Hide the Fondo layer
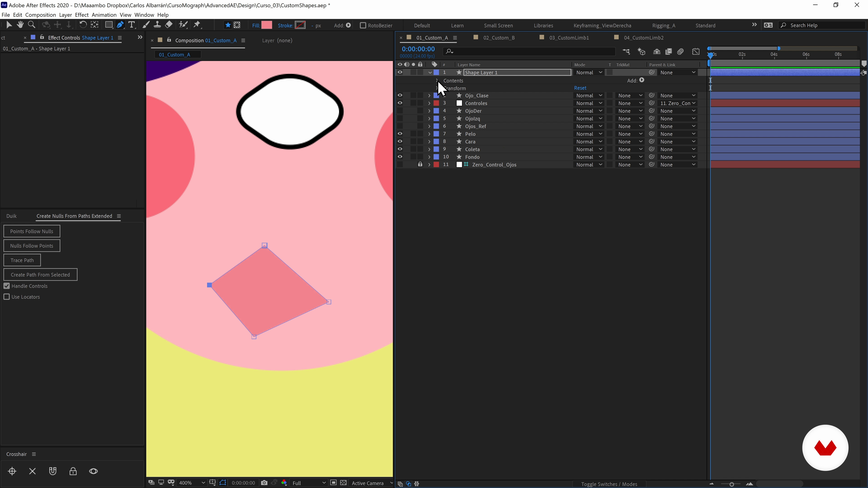This screenshot has width=868, height=488. tap(400, 157)
